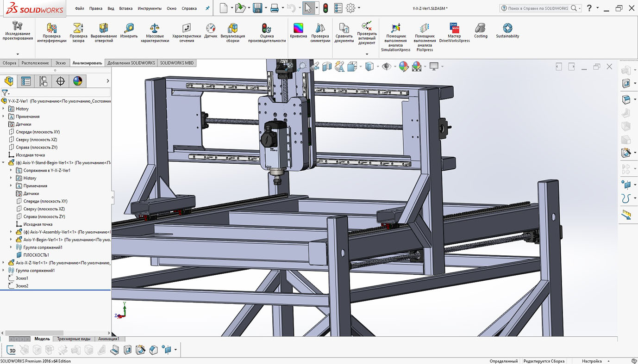Open the Options gear icon
Viewport: 638px width, 364px height.
[x=350, y=8]
